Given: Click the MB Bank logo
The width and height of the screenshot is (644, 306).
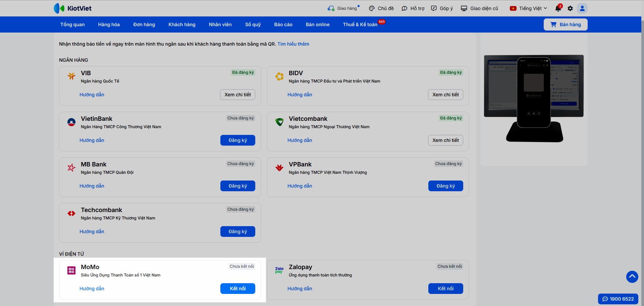Looking at the screenshot, I should (71, 167).
